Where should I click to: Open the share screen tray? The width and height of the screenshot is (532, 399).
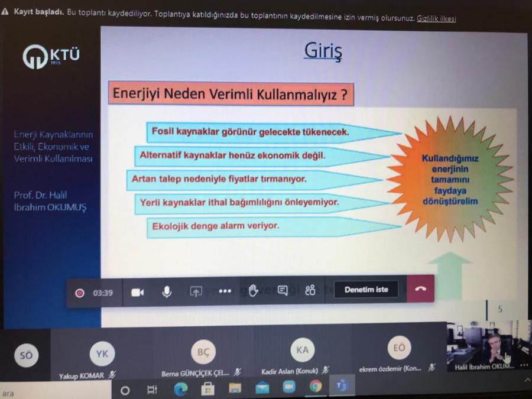pos(196,291)
